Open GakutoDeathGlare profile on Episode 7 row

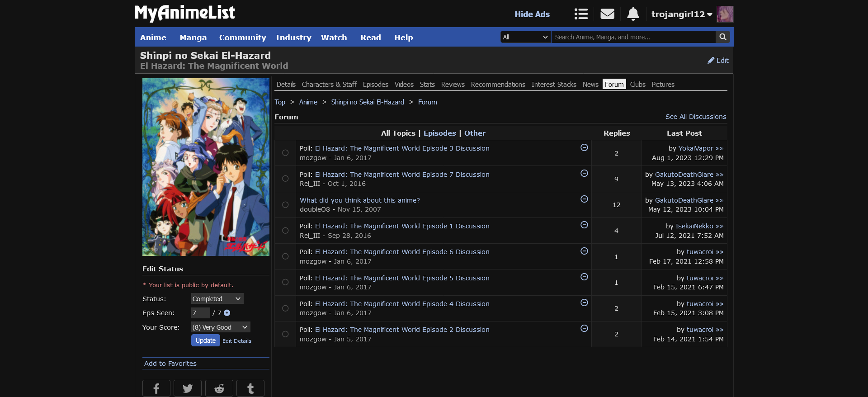684,175
